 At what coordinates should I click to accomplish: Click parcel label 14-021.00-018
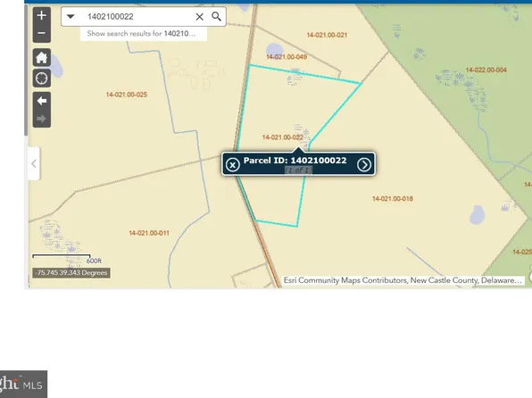coord(393,199)
